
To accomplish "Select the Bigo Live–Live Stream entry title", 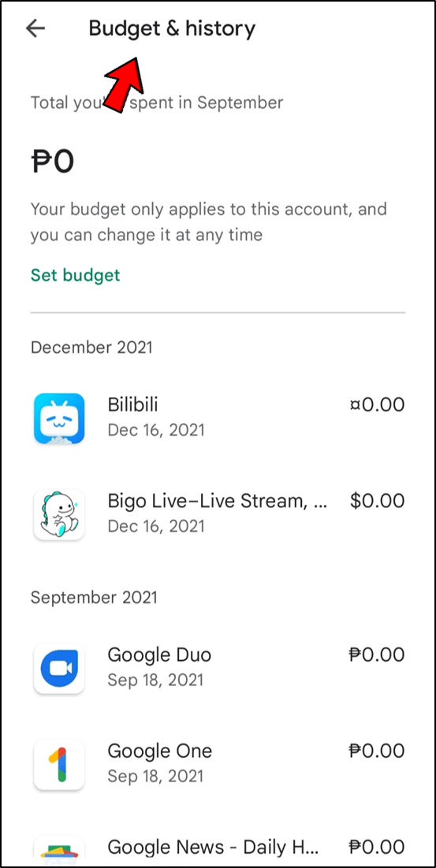I will (218, 502).
